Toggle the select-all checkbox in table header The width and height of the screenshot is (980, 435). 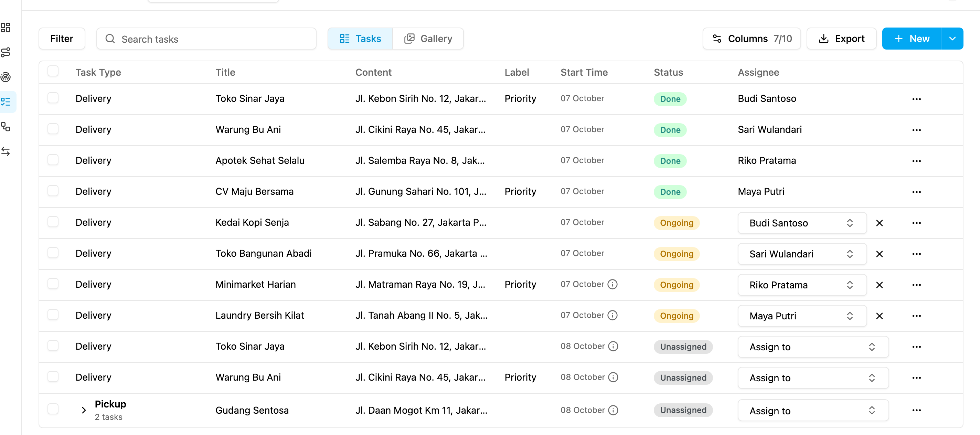(53, 71)
